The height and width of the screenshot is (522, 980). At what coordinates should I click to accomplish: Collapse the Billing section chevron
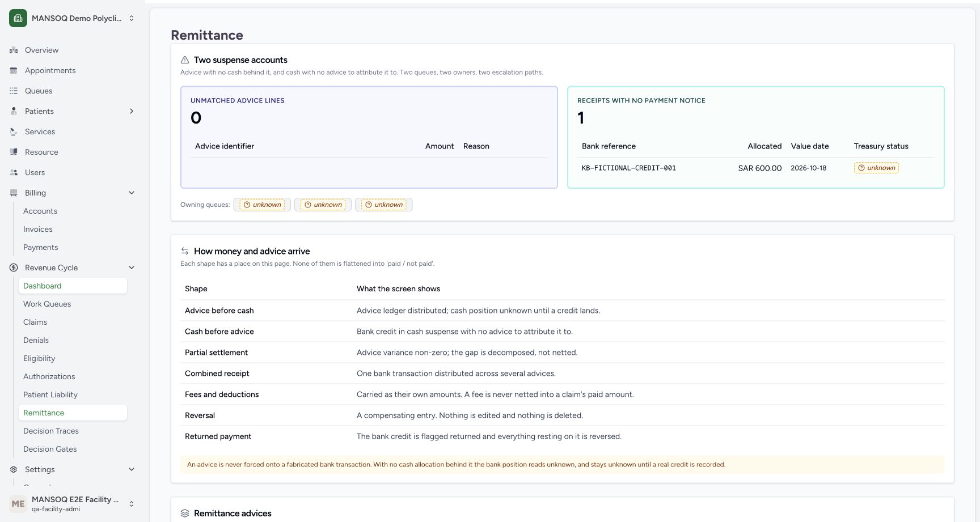click(x=132, y=193)
